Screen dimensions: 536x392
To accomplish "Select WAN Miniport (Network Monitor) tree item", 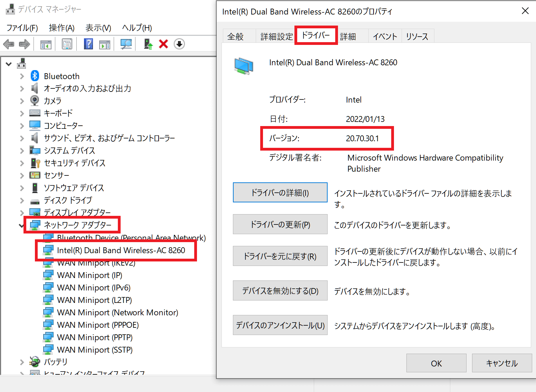I will (x=117, y=312).
